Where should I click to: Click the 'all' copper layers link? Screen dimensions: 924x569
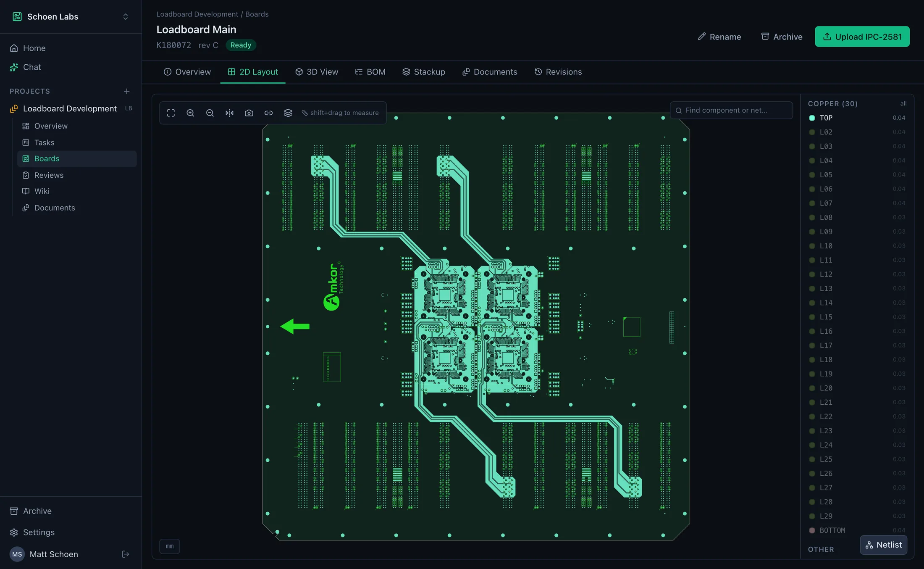point(903,103)
